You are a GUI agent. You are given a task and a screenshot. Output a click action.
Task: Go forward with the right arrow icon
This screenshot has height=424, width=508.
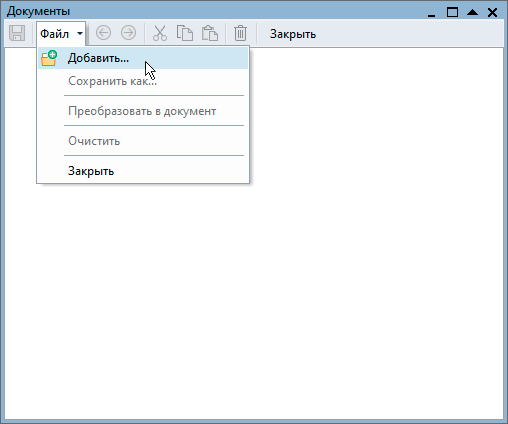(128, 33)
